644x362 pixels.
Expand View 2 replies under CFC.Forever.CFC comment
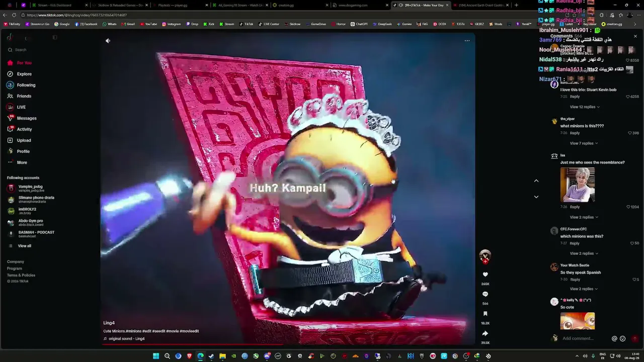584,253
